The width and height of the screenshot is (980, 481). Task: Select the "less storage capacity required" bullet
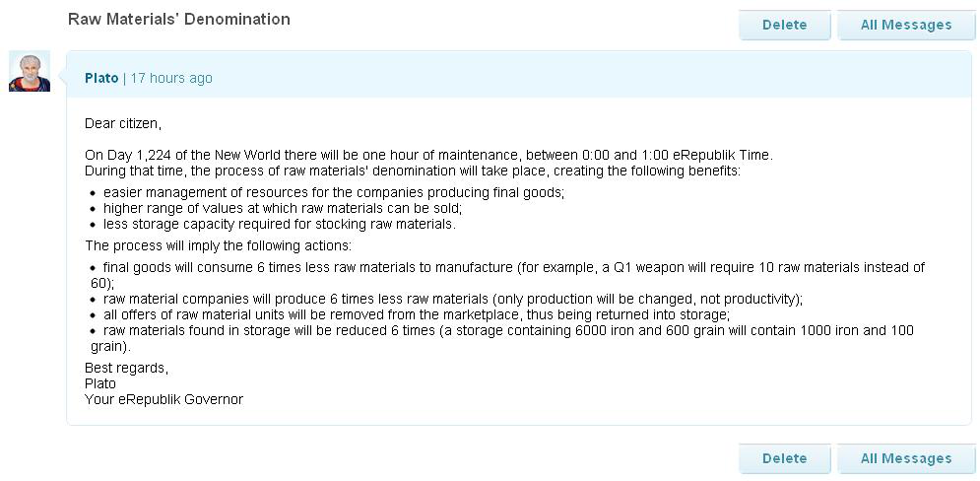click(279, 224)
